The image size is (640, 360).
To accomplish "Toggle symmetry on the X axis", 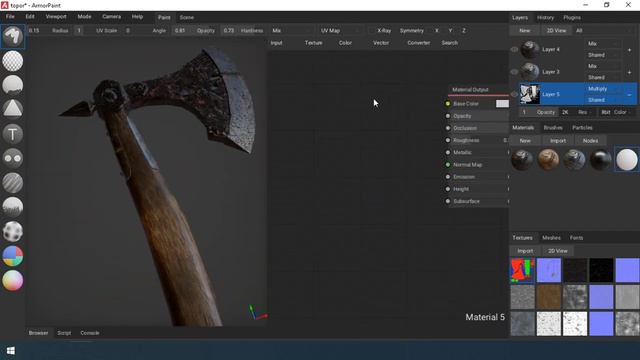I will point(437,31).
